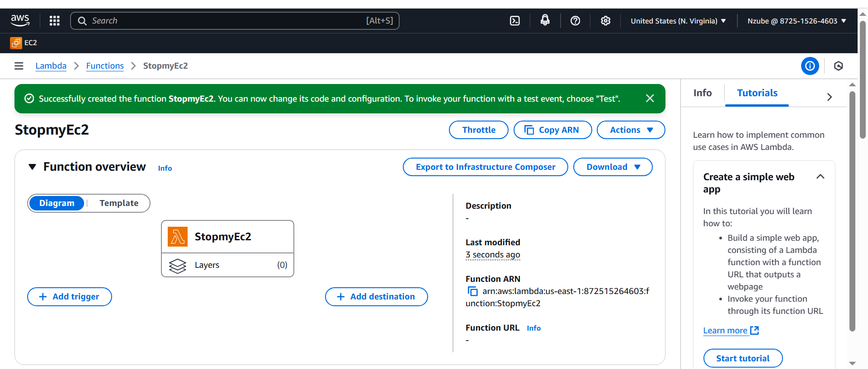Toggle the blue info panel icon
868x369 pixels.
(x=810, y=66)
